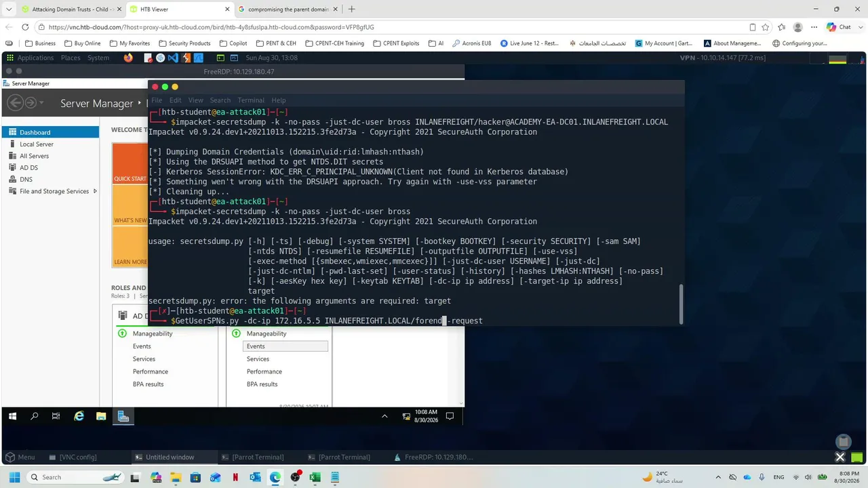Open Firefox from the Parrot top panel

(x=129, y=58)
